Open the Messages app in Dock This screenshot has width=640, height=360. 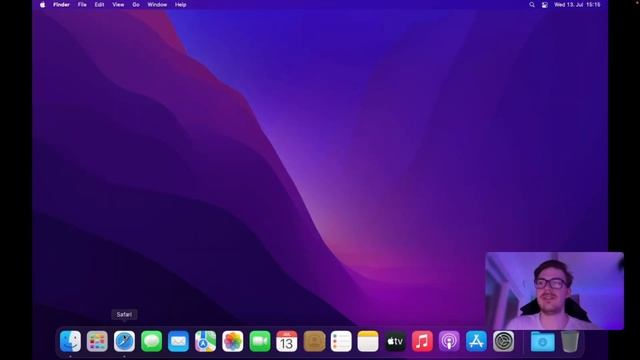(151, 341)
